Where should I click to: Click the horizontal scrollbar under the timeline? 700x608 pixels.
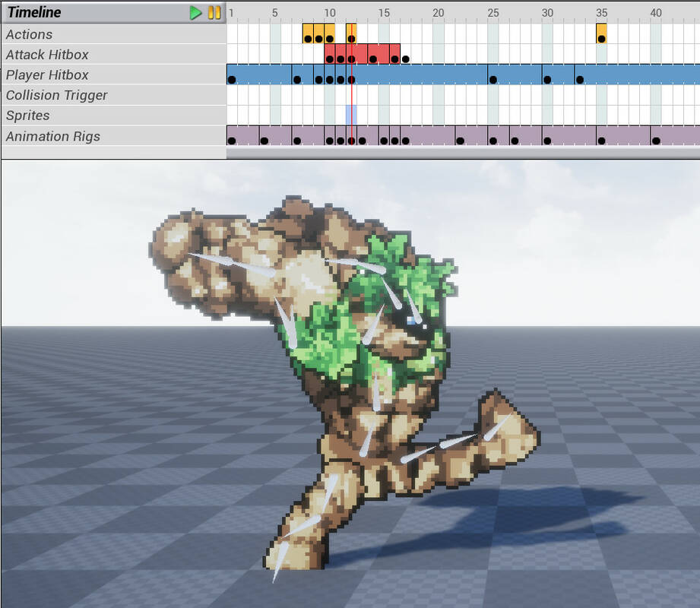[463, 153]
